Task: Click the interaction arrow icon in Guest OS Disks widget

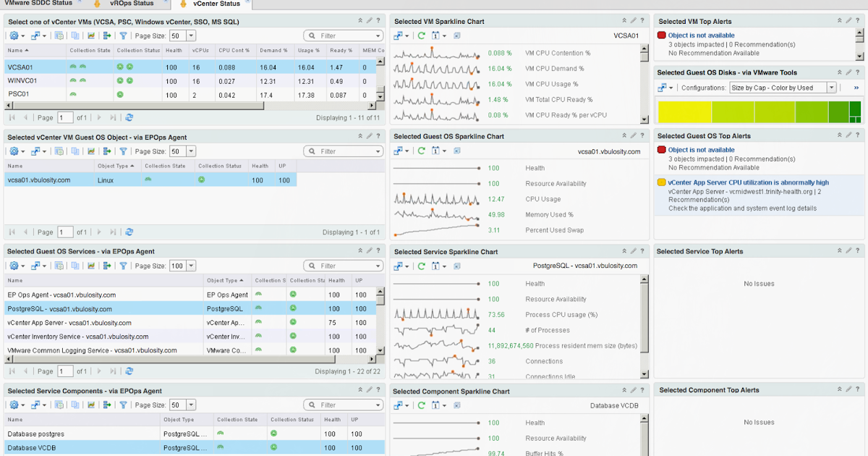Action: [663, 88]
